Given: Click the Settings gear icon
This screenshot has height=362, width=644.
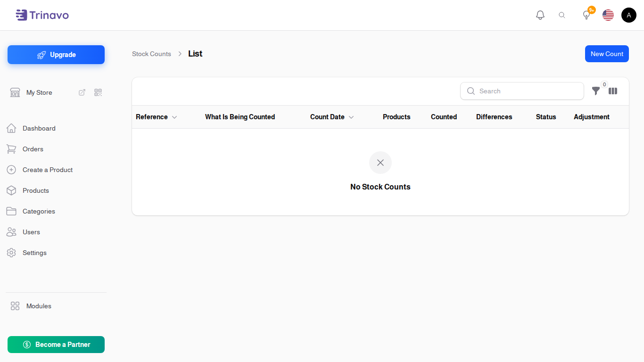Looking at the screenshot, I should coord(11,253).
